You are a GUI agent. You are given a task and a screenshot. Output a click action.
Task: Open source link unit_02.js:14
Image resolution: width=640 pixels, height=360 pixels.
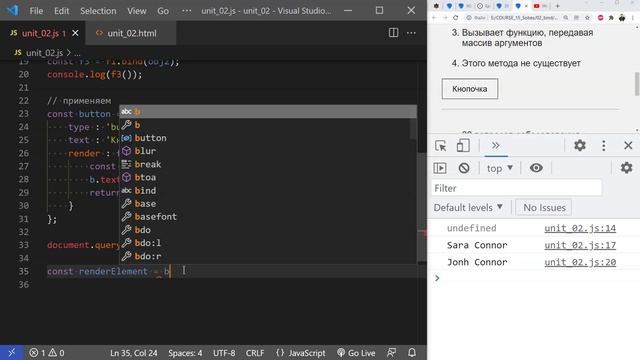[580, 228]
